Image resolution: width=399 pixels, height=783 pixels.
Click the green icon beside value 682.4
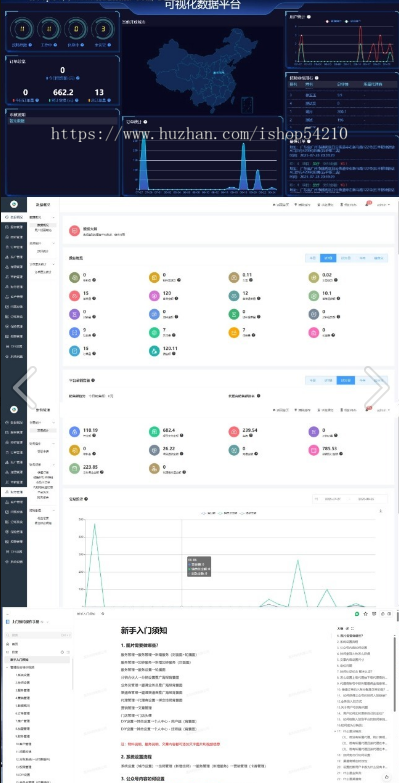point(154,431)
